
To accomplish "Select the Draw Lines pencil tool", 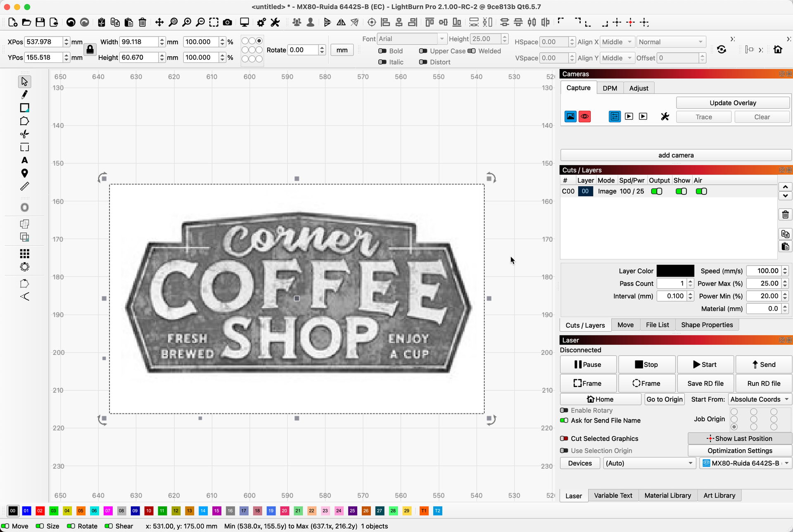I will 24,95.
